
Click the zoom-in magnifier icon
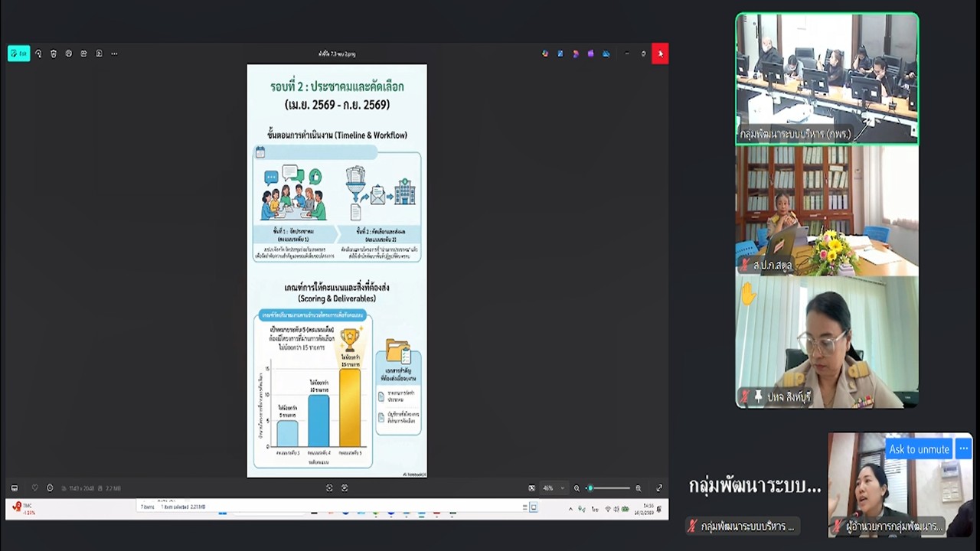(638, 488)
